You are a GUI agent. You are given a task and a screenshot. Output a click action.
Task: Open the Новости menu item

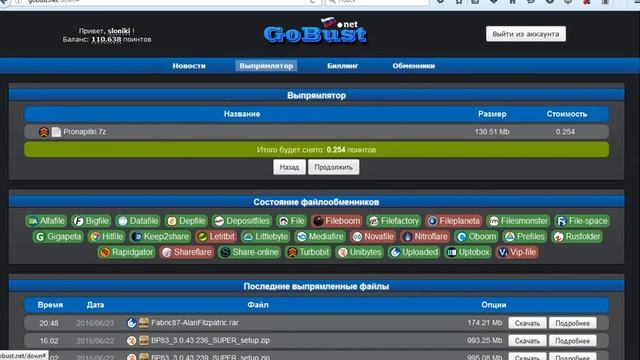click(189, 66)
